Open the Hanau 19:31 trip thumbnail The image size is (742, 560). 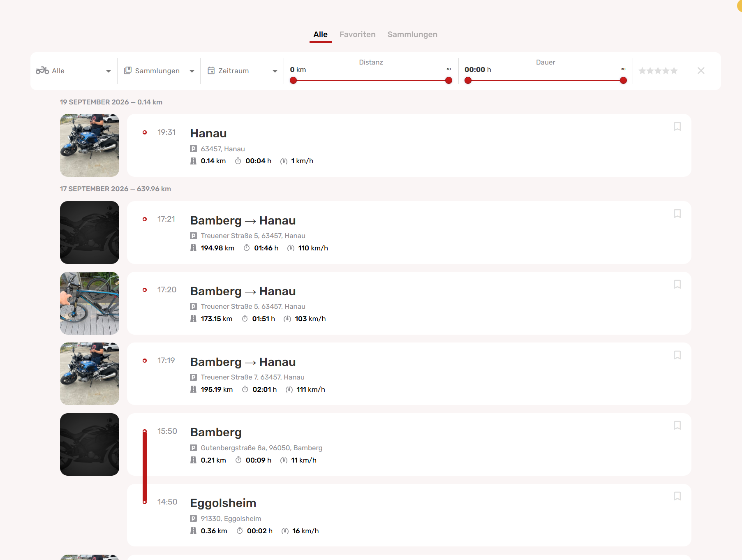90,146
